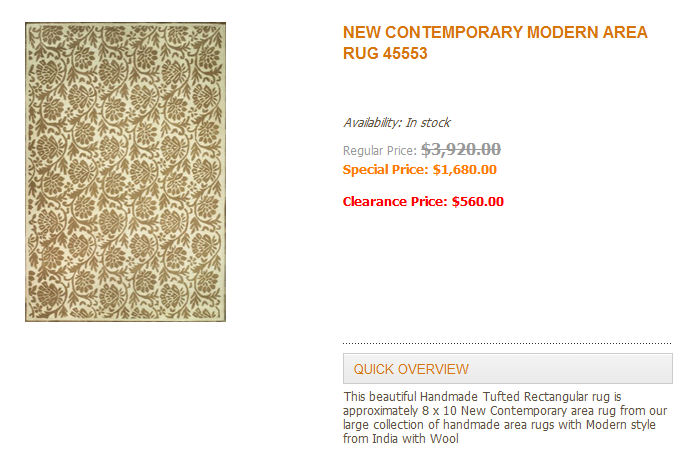Viewport: 689px width, 469px height.
Task: Click the Availability label text
Action: (x=373, y=123)
